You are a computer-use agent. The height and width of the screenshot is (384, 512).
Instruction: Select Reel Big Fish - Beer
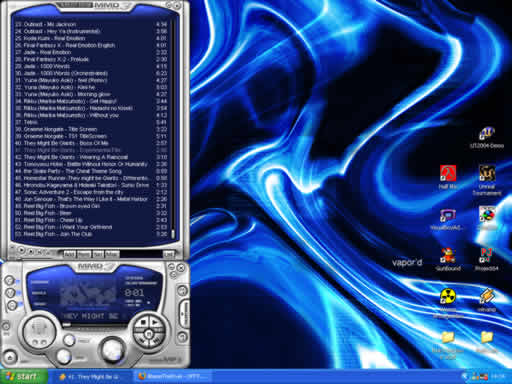pos(91,213)
